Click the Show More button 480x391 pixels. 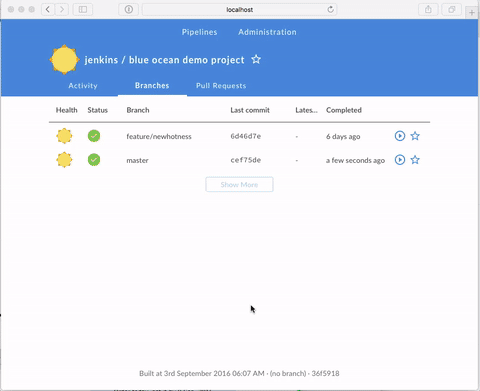tap(239, 184)
